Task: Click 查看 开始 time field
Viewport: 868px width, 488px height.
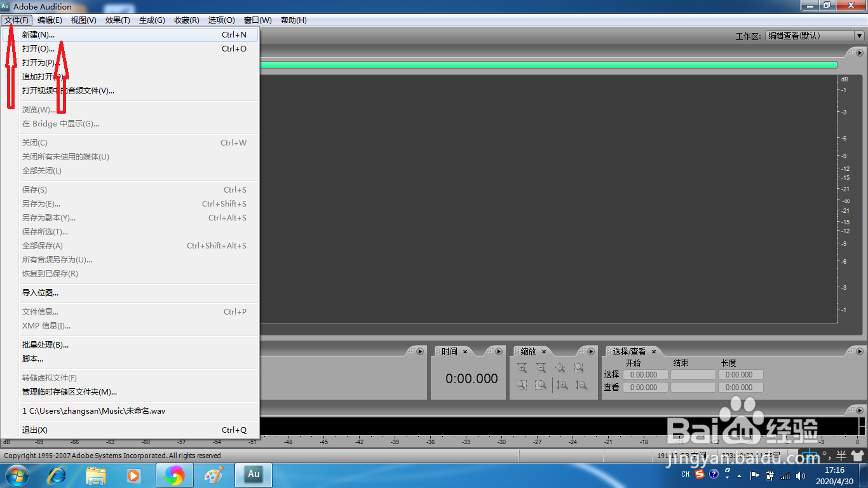Action: click(645, 387)
